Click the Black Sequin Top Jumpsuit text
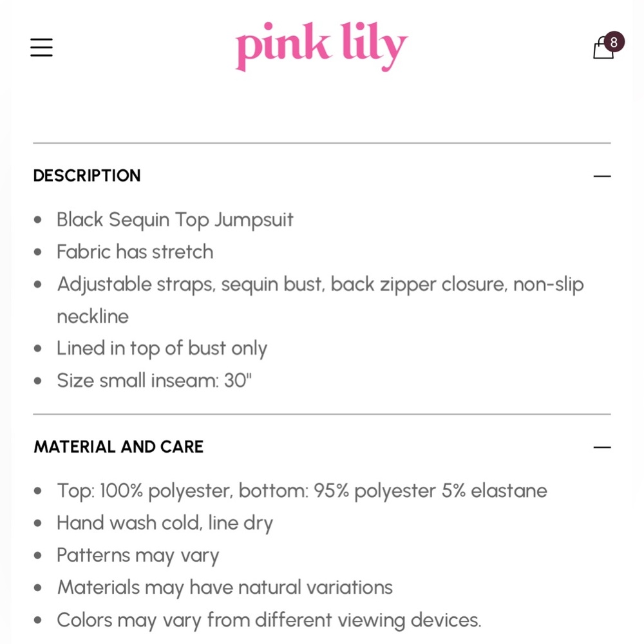This screenshot has width=644, height=644. 175,220
